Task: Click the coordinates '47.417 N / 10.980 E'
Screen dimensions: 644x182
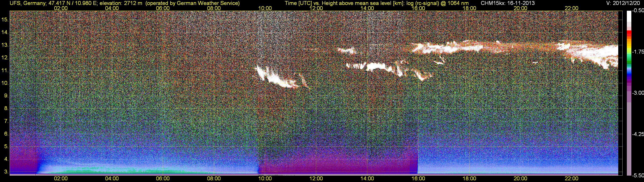Action: tap(72, 3)
